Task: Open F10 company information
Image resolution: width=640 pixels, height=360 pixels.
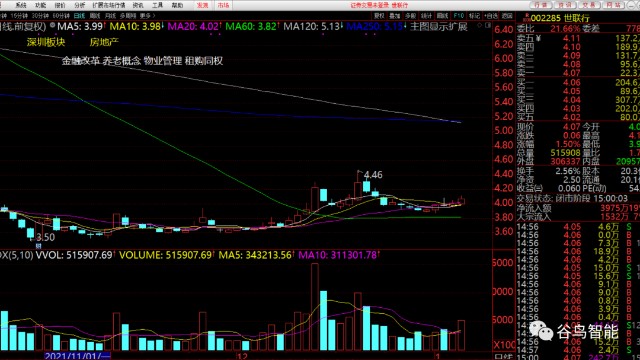Action: pyautogui.click(x=458, y=16)
